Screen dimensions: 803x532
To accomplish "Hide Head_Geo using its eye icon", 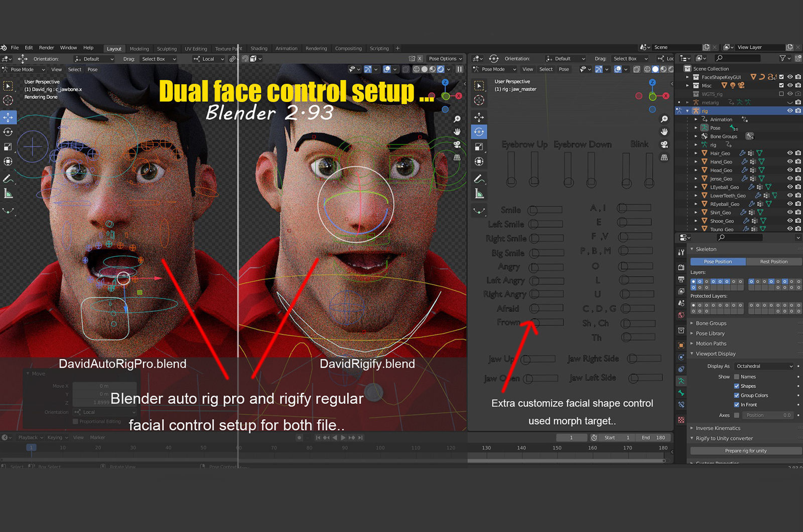I will click(790, 170).
